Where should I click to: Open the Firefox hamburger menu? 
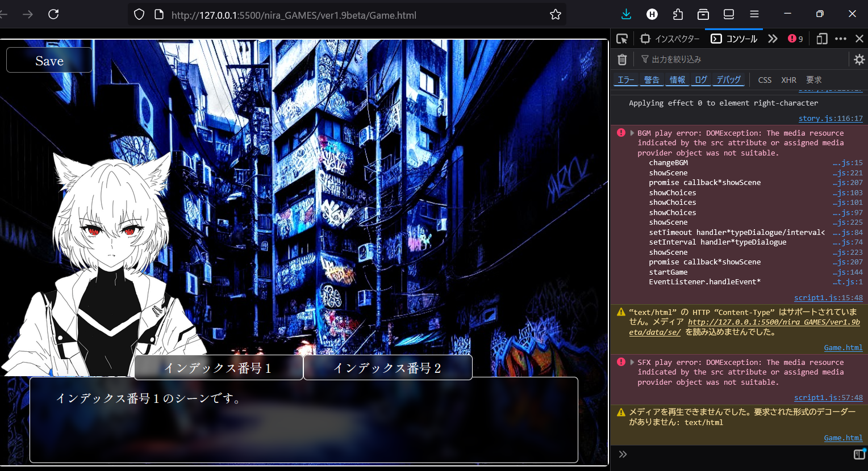tap(754, 14)
